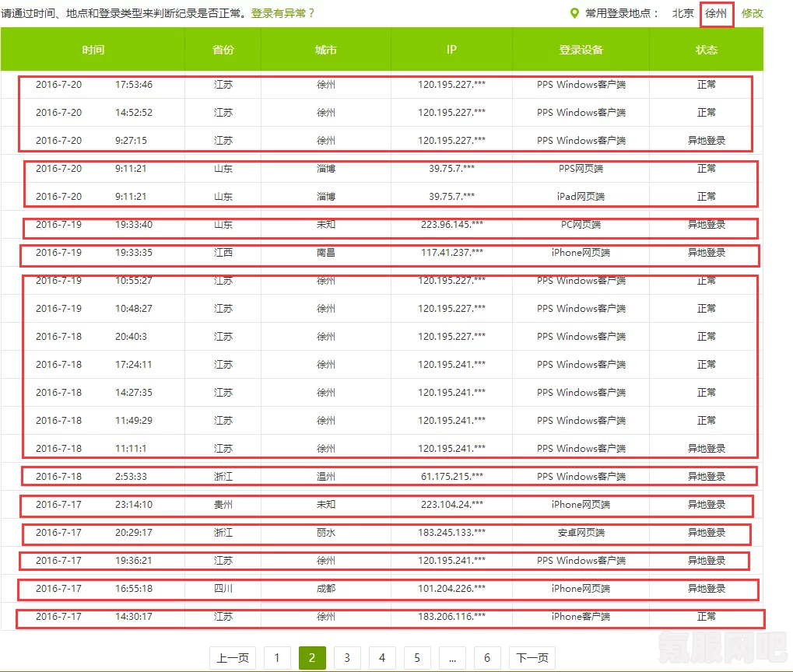793x672 pixels.
Task: Click the 状态 column header
Action: point(707,50)
